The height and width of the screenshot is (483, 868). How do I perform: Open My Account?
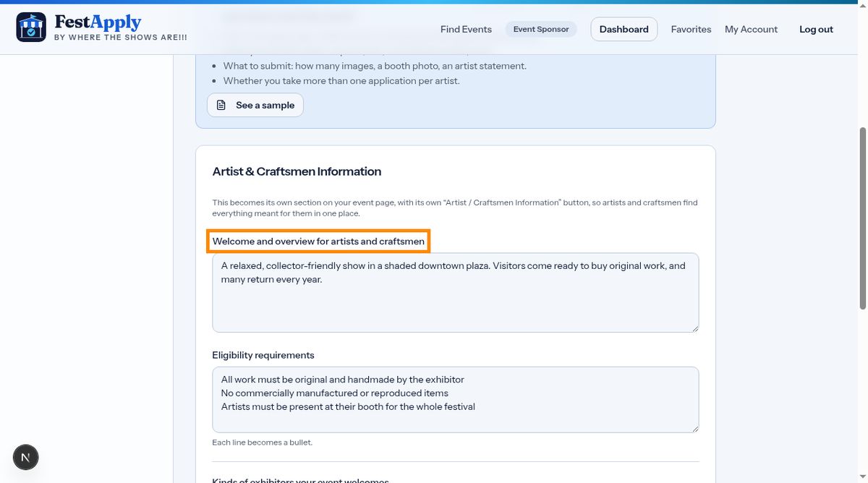[751, 30]
